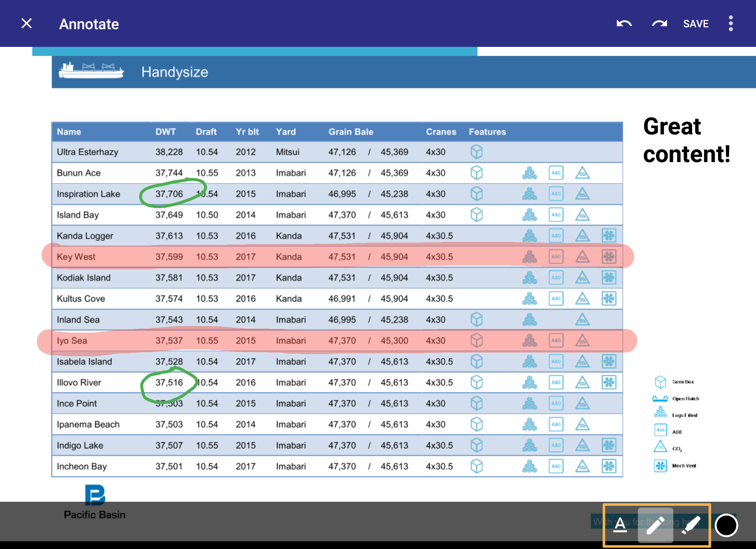Click the 38,228 DWT value
Image resolution: width=756 pixels, height=549 pixels.
coord(169,152)
